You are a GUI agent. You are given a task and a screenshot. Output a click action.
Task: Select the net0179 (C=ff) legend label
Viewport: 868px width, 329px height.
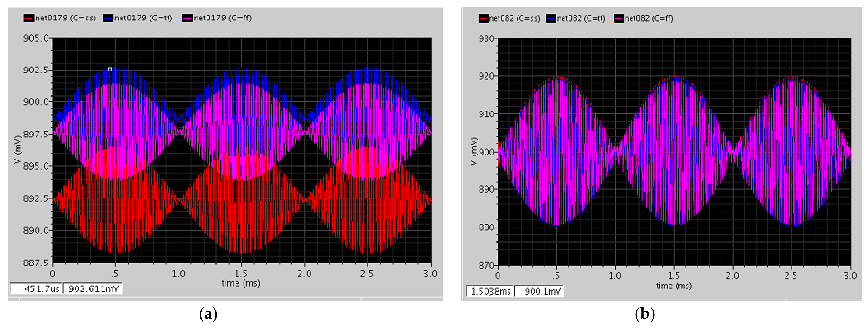[x=222, y=18]
